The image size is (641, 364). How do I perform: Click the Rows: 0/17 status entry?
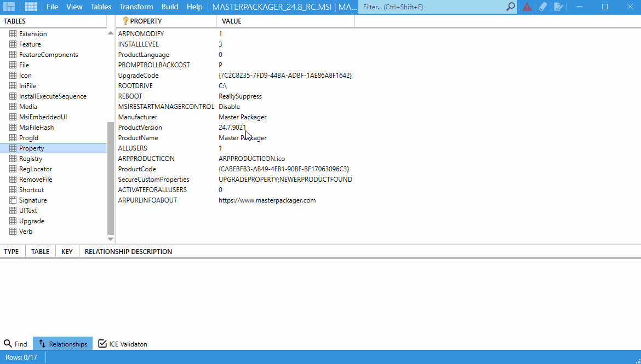[21, 357]
